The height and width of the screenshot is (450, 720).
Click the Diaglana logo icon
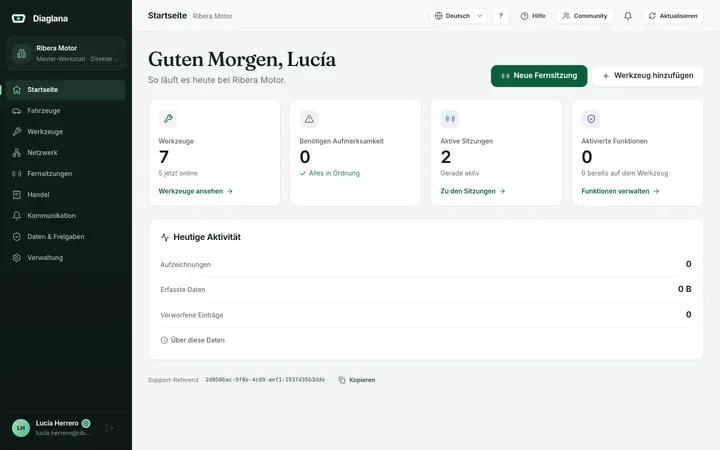pyautogui.click(x=18, y=18)
